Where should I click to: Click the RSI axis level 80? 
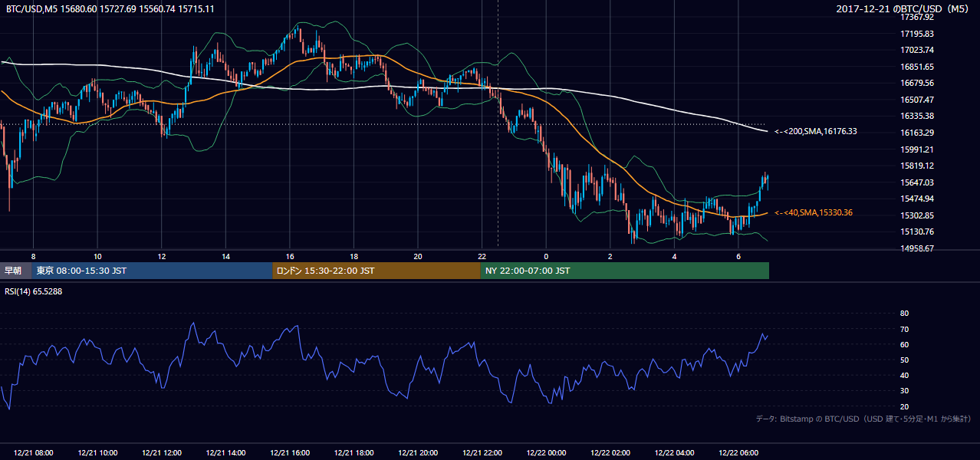point(904,314)
